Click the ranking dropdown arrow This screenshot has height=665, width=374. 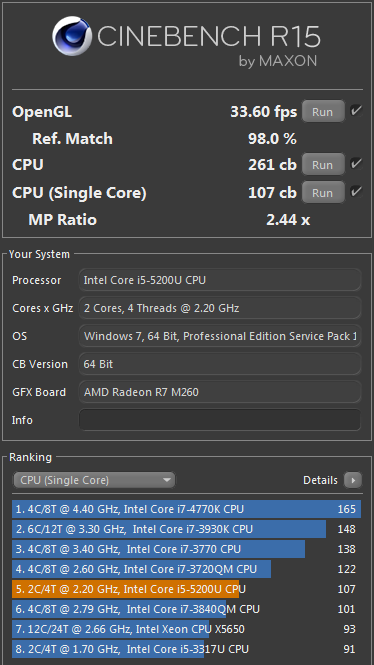167,480
